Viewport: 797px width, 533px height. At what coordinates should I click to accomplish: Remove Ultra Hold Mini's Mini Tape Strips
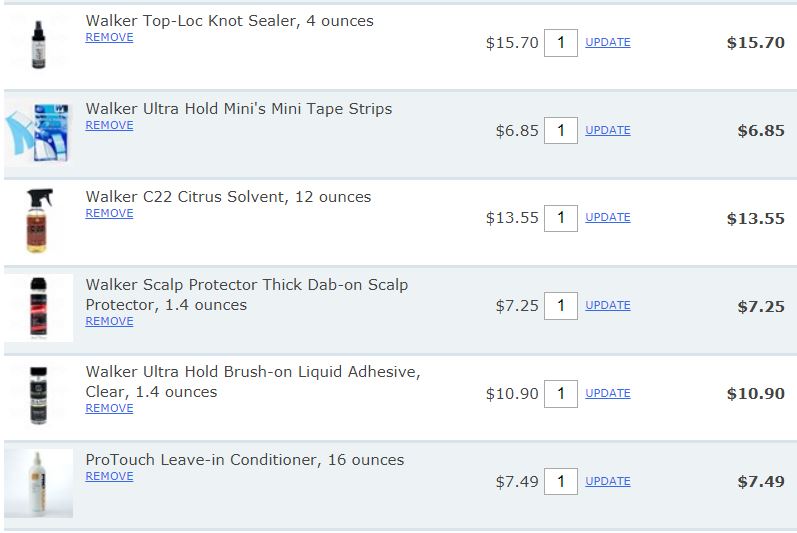pyautogui.click(x=109, y=125)
